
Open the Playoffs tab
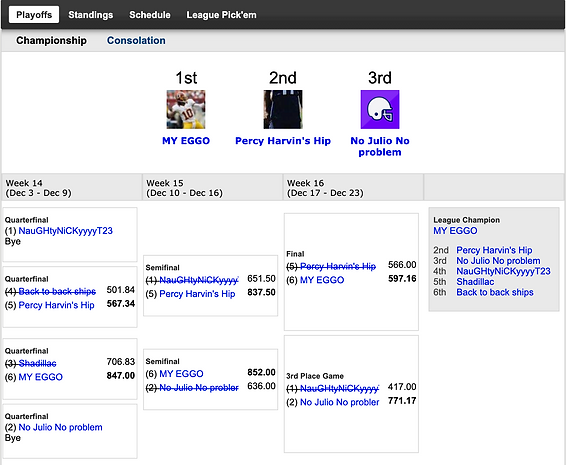point(34,15)
